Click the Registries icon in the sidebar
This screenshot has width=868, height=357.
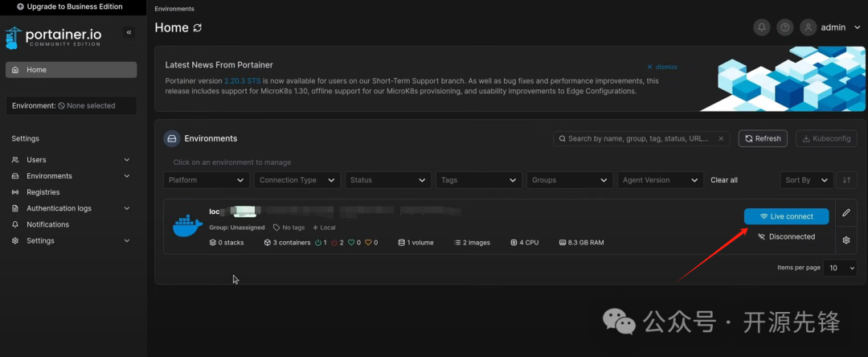click(x=15, y=192)
